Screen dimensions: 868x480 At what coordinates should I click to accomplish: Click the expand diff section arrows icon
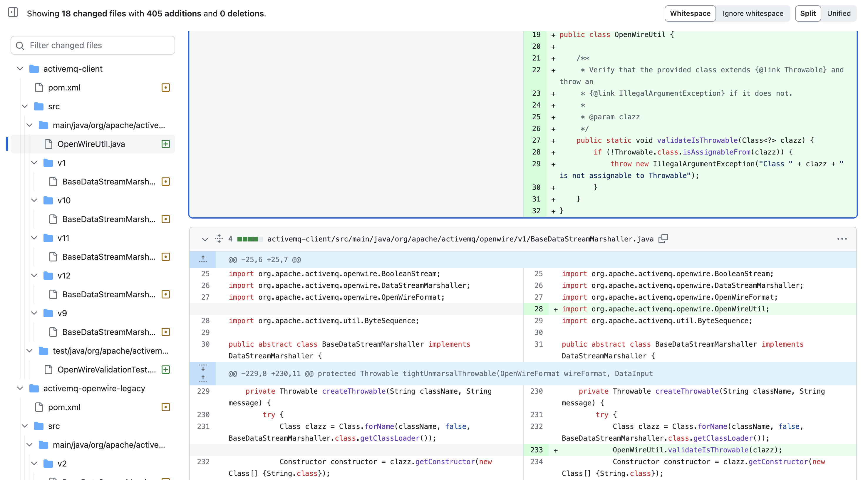[x=203, y=373]
